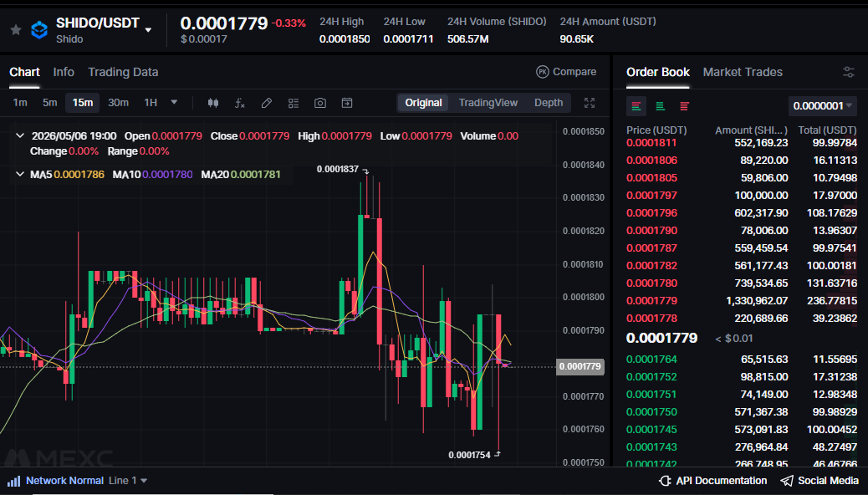The image size is (868, 495).
Task: Open the calendar date picker icon
Action: pyautogui.click(x=347, y=103)
